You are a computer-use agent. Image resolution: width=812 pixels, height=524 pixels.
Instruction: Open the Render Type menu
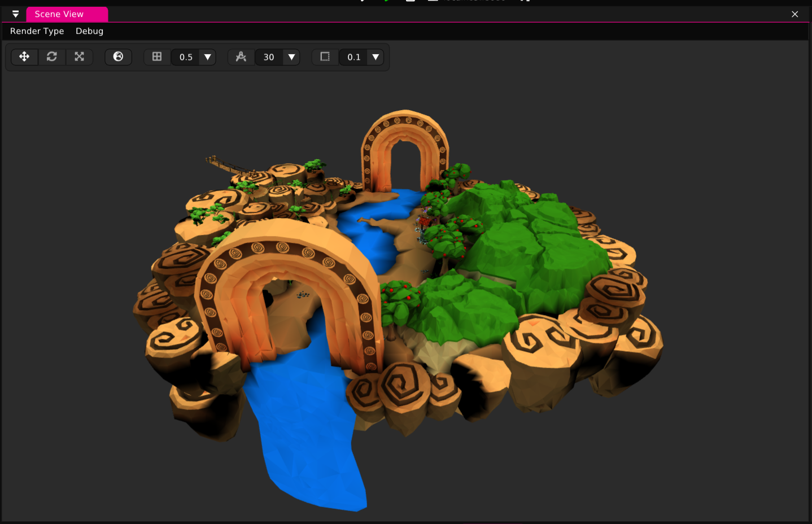point(36,31)
